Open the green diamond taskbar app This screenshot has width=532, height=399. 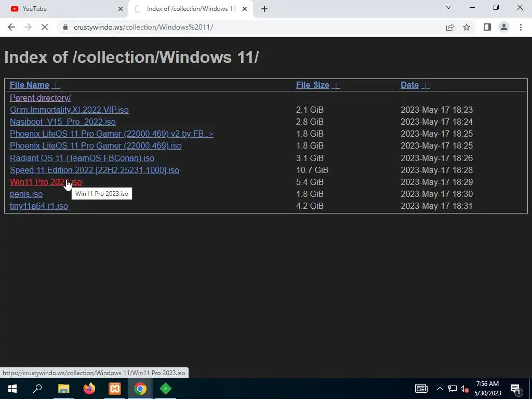[166, 389]
